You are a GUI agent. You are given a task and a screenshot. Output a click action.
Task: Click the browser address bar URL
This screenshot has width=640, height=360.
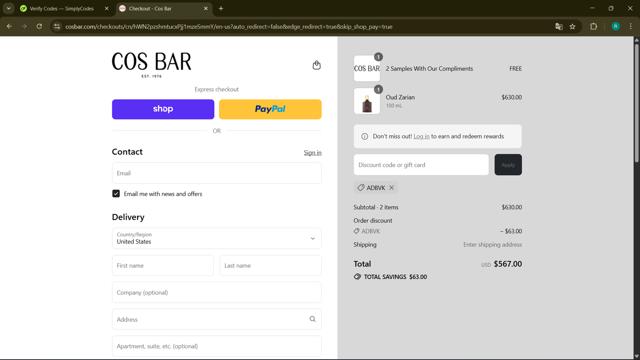229,27
